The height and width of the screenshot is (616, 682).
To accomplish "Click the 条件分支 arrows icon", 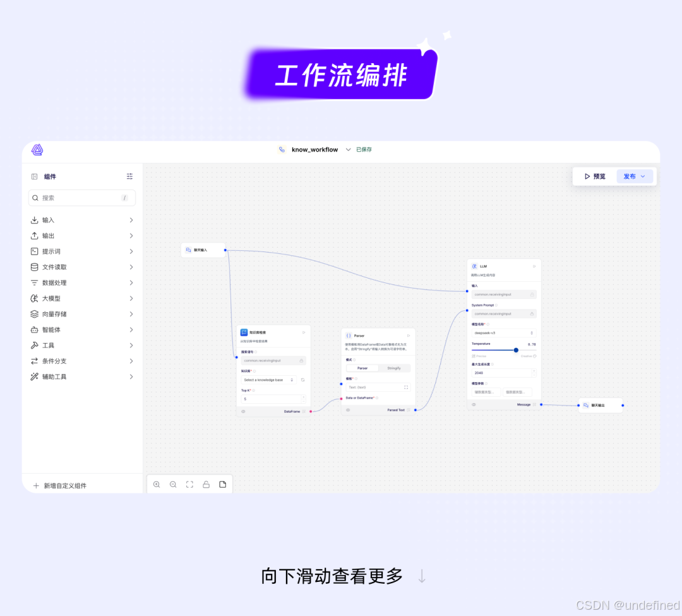I will tap(34, 361).
